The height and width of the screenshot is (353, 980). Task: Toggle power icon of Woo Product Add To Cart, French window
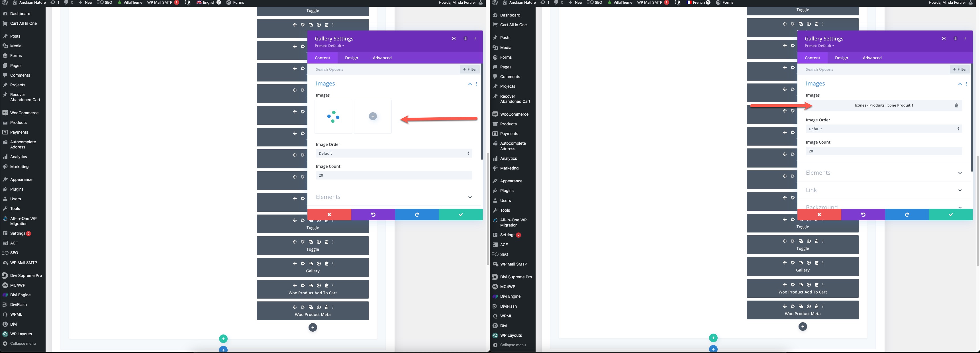click(809, 285)
